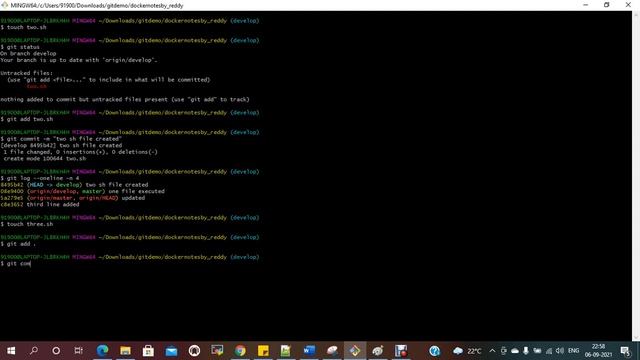Image resolution: width=640 pixels, height=360 pixels.
Task: Open the network signal tray icon
Action: click(x=549, y=351)
